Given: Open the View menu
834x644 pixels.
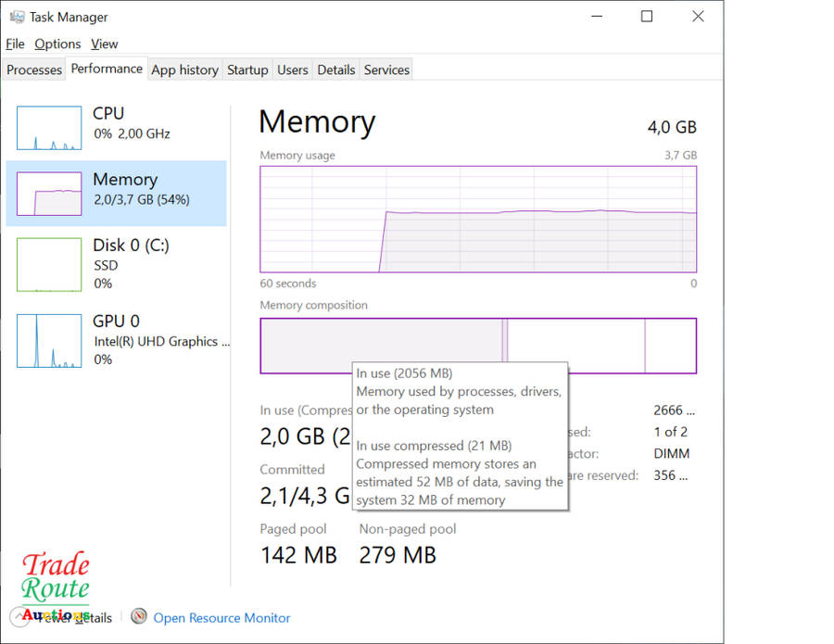Looking at the screenshot, I should pos(104,44).
